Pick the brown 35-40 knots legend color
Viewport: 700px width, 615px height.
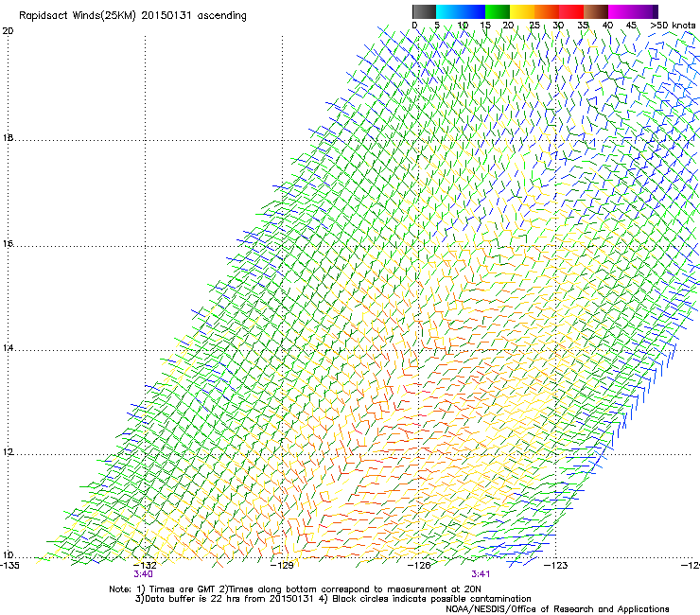tap(596, 11)
